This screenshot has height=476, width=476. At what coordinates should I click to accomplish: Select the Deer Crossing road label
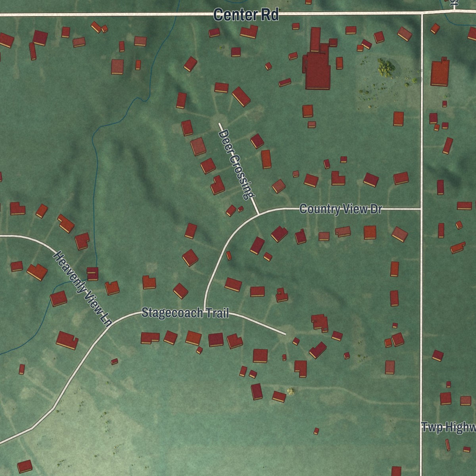tap(236, 164)
